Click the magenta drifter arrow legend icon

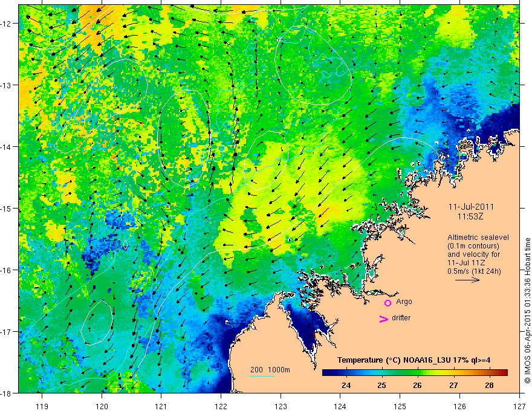[x=384, y=319]
